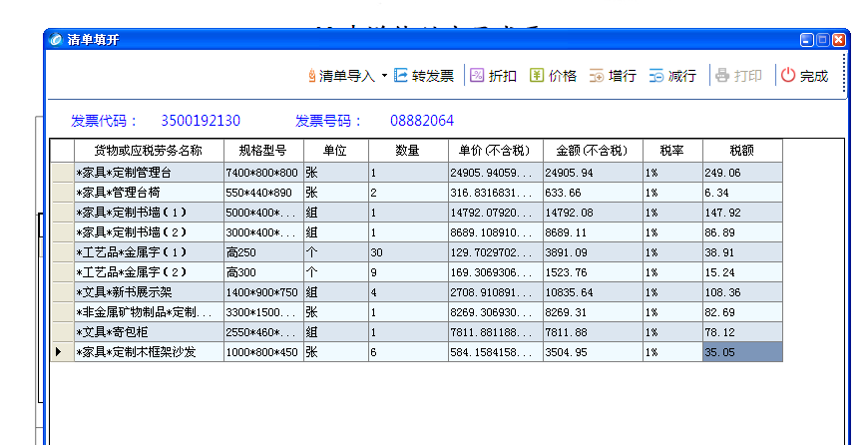Screen dimensions: 868x445
Task: Click the amount cell 10835.64
Action: pyautogui.click(x=592, y=292)
